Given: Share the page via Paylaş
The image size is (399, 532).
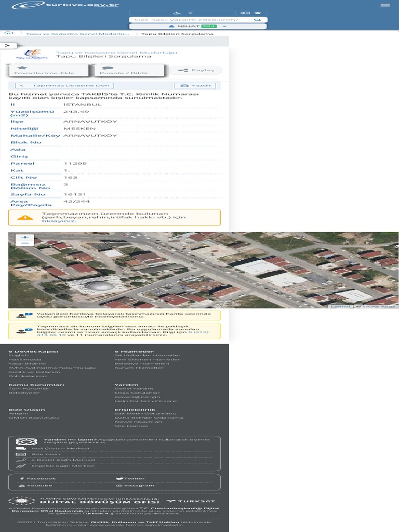Looking at the screenshot, I should [x=196, y=70].
